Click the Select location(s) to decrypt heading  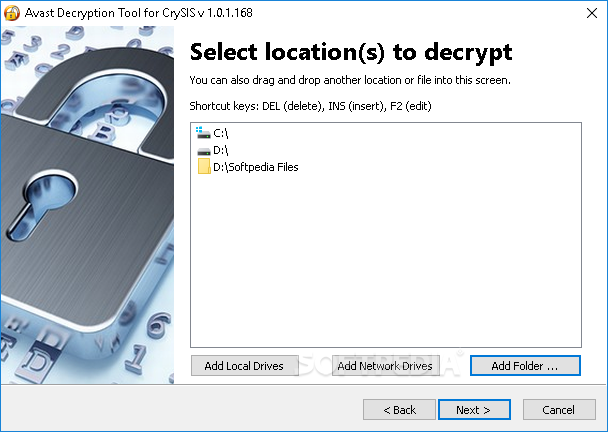click(351, 52)
